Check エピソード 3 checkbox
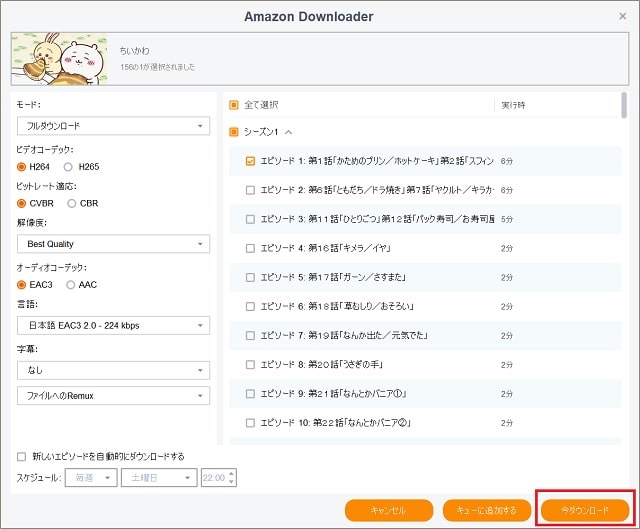The width and height of the screenshot is (640, 529). tap(250, 219)
